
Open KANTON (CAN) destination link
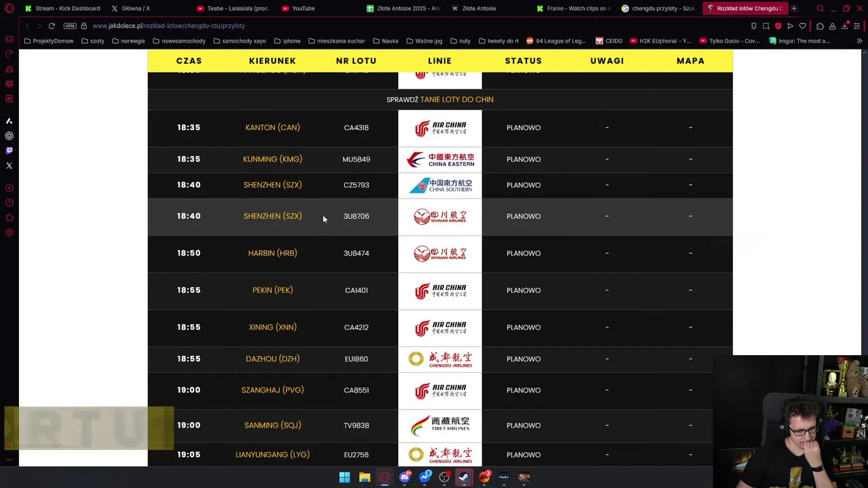[x=273, y=127]
